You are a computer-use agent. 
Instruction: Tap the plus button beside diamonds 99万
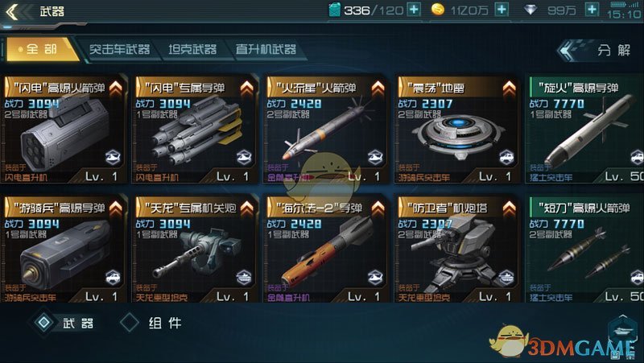pos(592,10)
